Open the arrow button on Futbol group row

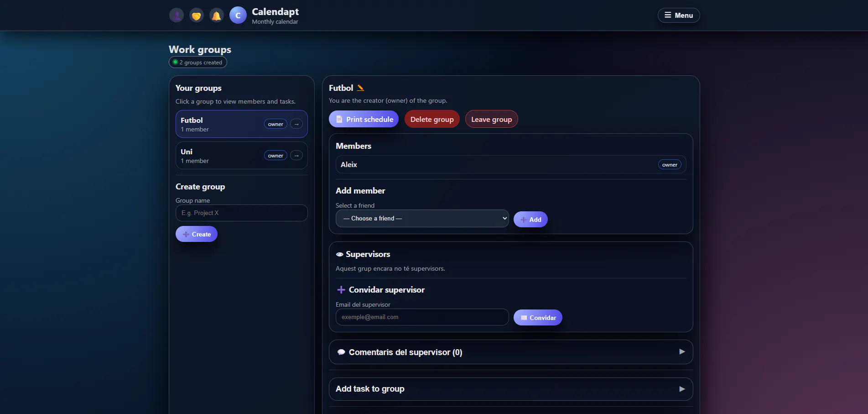click(x=296, y=124)
